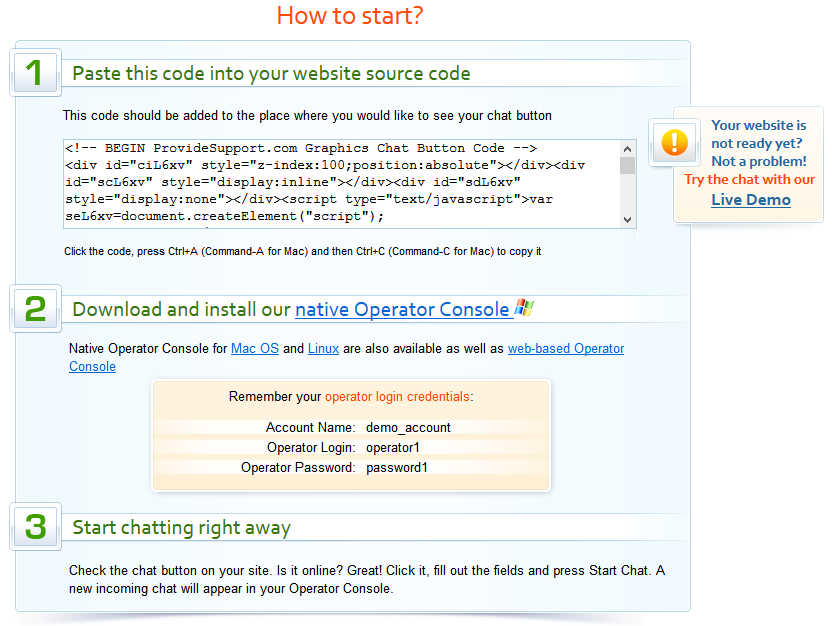This screenshot has width=832, height=626.
Task: Click the password1 operator password value
Action: 396,468
